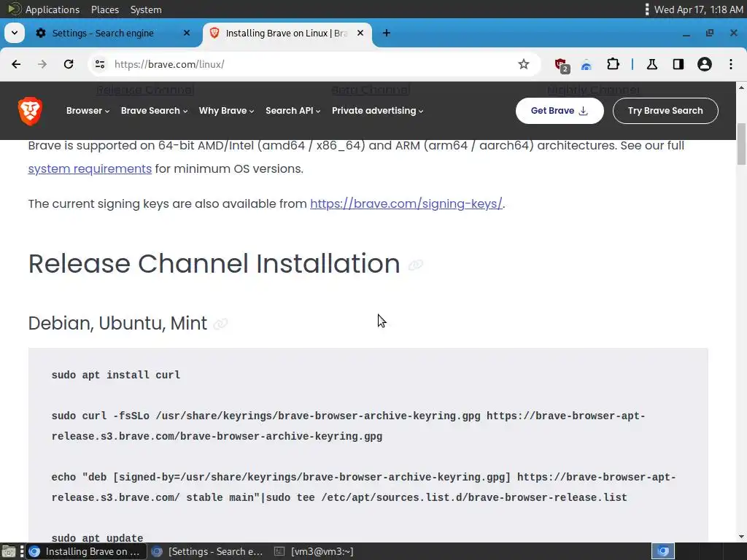Open the Extensions puzzle menu
This screenshot has width=747, height=560.
613,64
